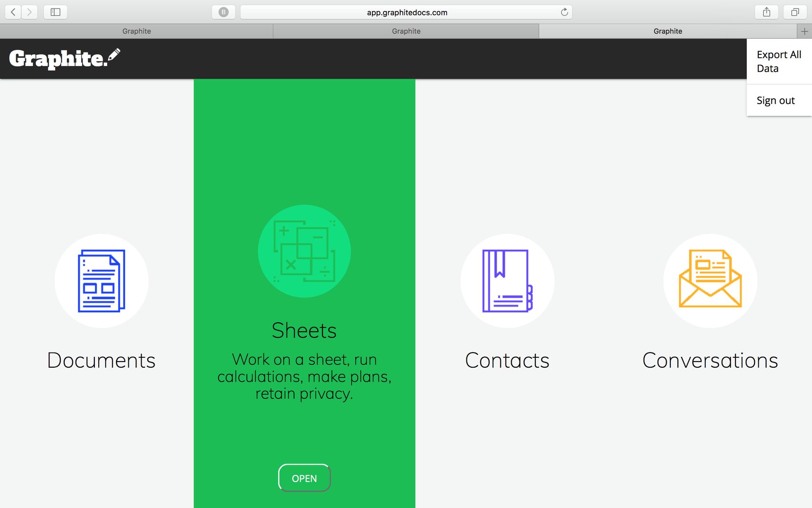Viewport: 812px width, 508px height.
Task: Click the Contacts label
Action: pos(507,361)
